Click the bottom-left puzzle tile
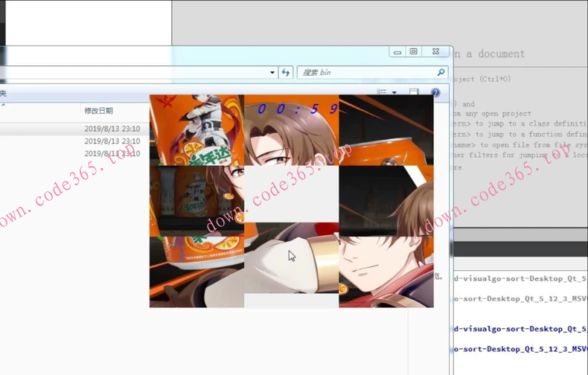Viewport: 588px width, 375px height. (x=196, y=272)
